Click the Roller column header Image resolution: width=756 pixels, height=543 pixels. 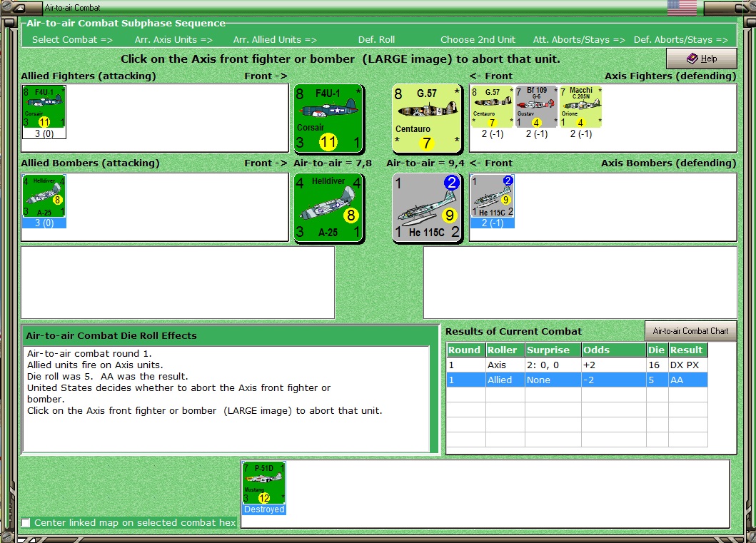coord(505,350)
